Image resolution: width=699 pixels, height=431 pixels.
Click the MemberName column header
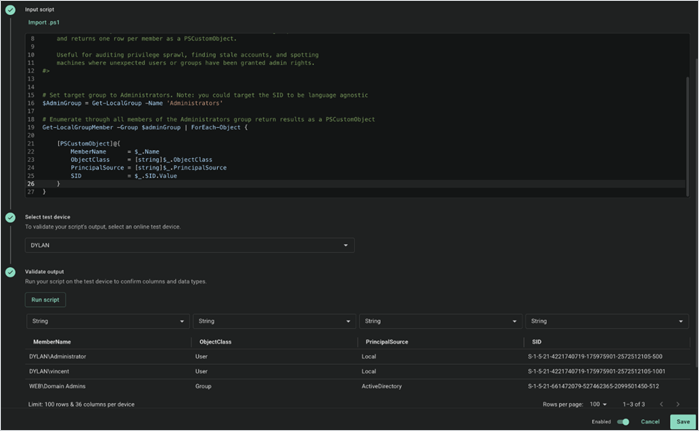[x=52, y=342]
